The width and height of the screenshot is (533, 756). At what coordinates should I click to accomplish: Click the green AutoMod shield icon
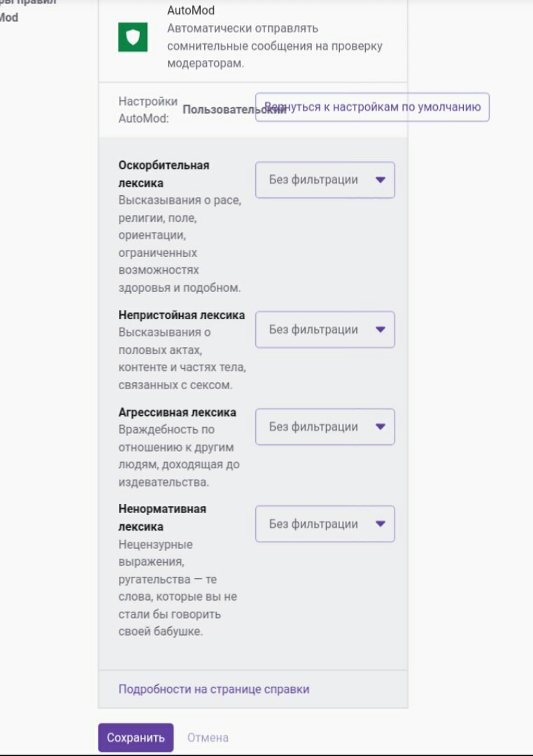click(x=133, y=37)
